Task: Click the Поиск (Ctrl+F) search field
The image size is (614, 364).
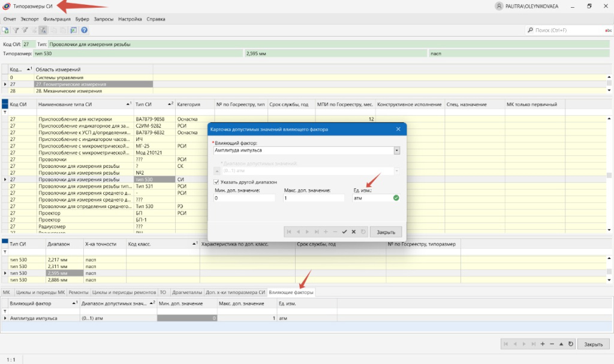Action: click(568, 30)
